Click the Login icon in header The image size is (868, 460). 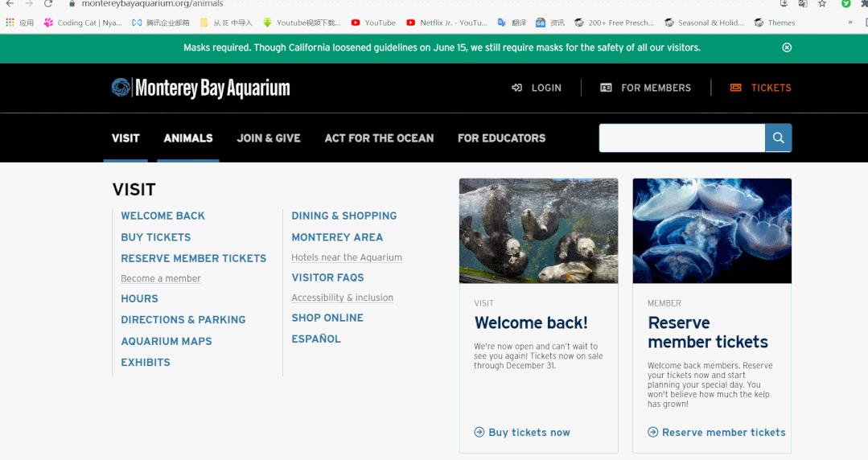coord(516,88)
